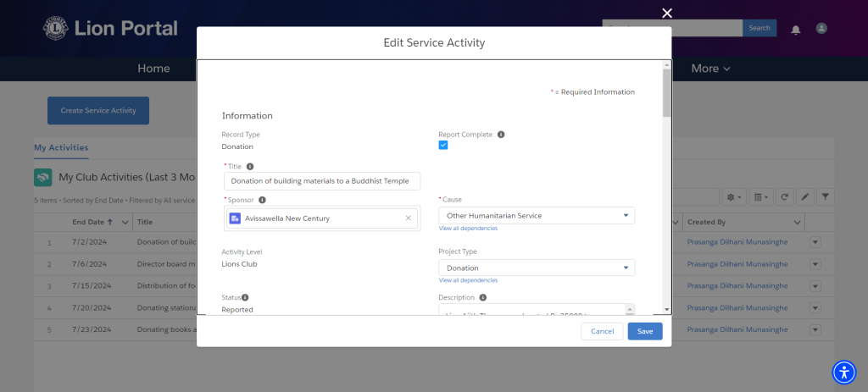
Task: Click the info icon beside Description
Action: point(482,297)
